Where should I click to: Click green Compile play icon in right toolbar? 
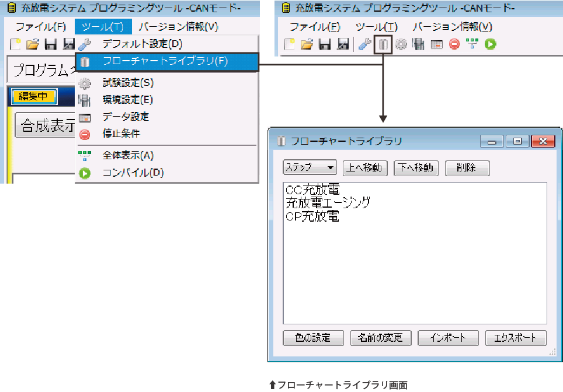(x=490, y=44)
